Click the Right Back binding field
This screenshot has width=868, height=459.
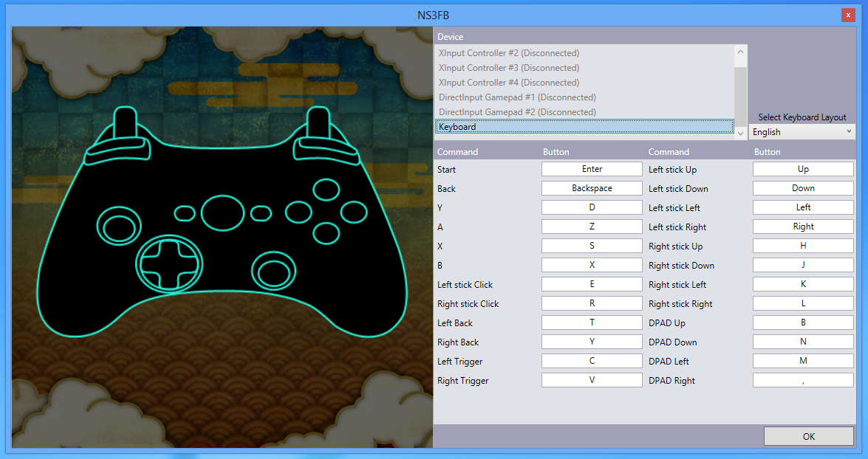click(x=592, y=342)
